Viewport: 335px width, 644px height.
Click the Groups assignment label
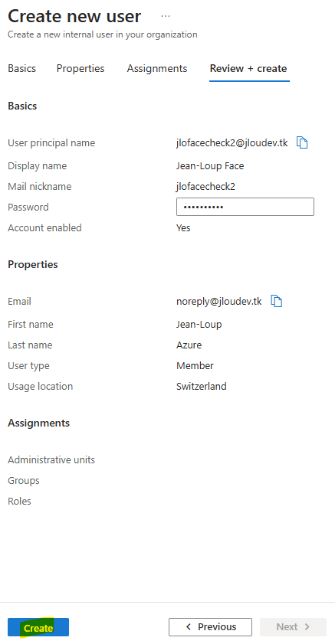coord(24,481)
